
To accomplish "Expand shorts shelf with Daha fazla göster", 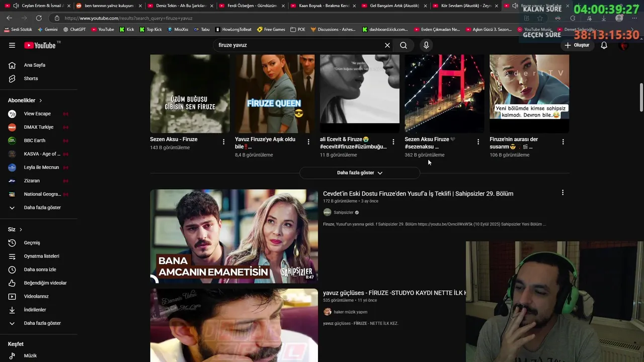I will click(x=360, y=172).
